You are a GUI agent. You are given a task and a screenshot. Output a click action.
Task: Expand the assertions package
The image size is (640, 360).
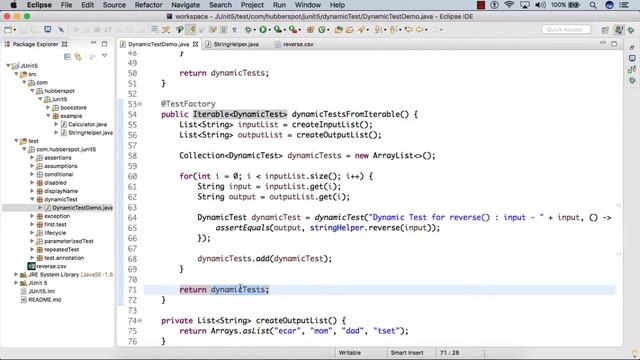[32, 158]
